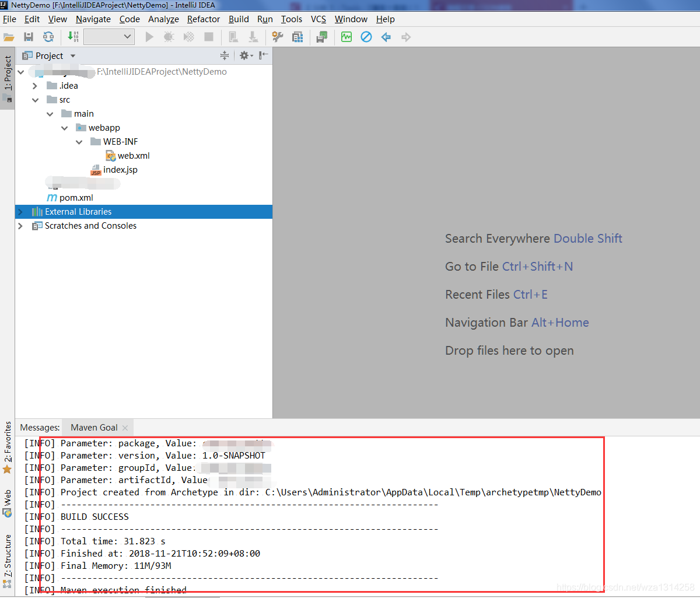Click the Save All icon
700x598 pixels.
(28, 37)
